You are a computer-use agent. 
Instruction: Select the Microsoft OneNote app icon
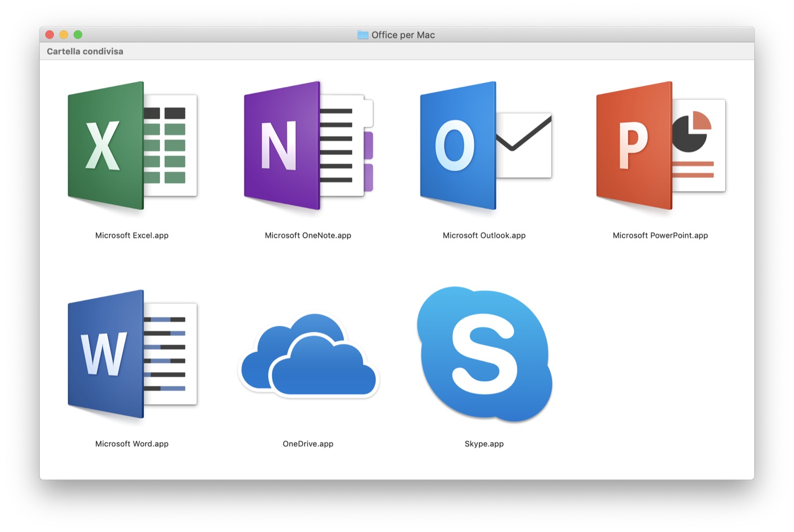308,146
